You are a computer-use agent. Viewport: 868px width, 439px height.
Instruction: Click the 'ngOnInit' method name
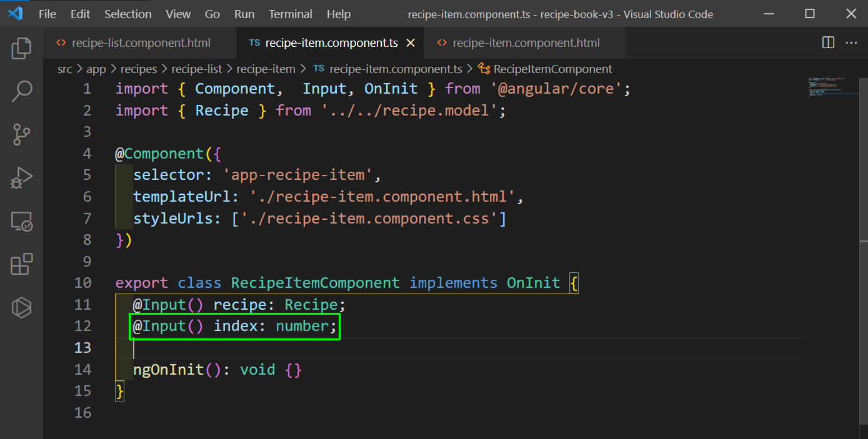pyautogui.click(x=169, y=370)
